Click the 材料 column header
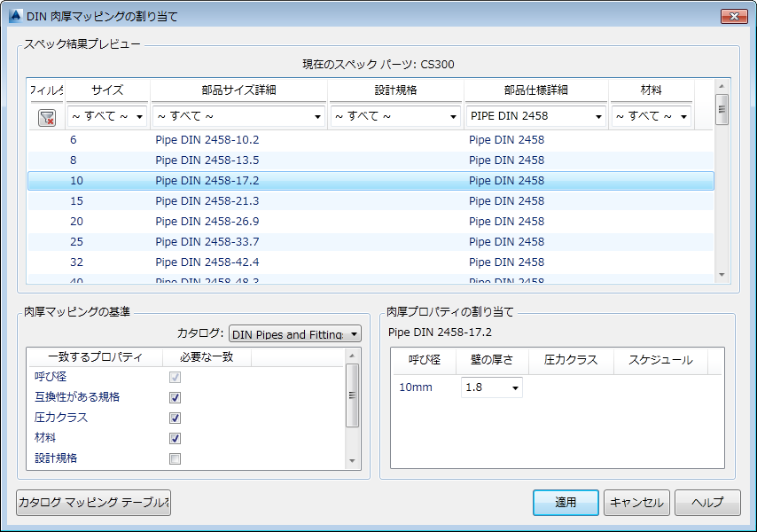Screen dimensions: 757x532 [651, 90]
